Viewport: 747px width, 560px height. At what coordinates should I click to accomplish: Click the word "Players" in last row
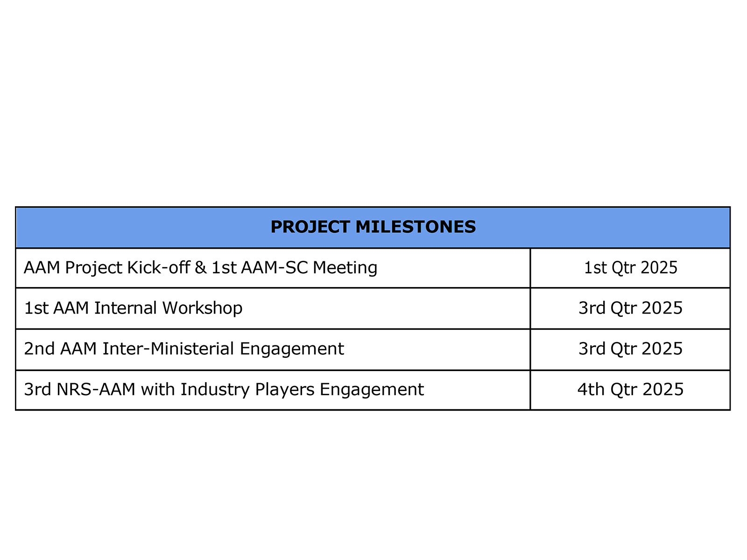(x=284, y=390)
